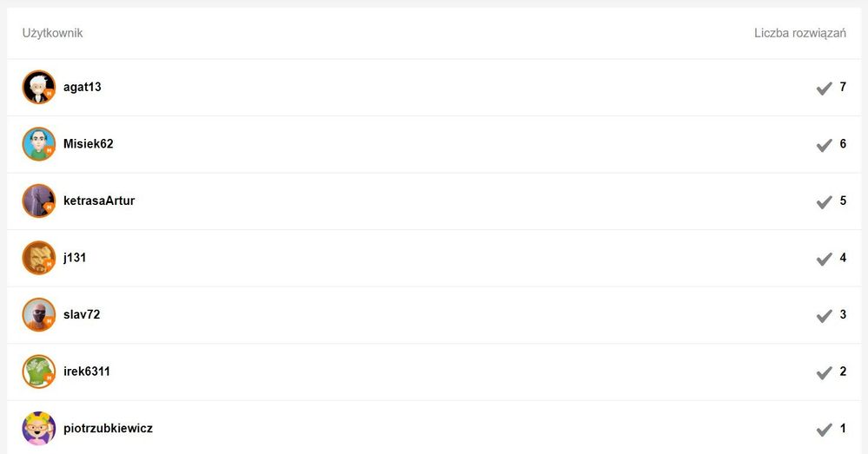Open Misiek62 user profile link
Image resolution: width=868 pixels, height=454 pixels.
[x=89, y=144]
